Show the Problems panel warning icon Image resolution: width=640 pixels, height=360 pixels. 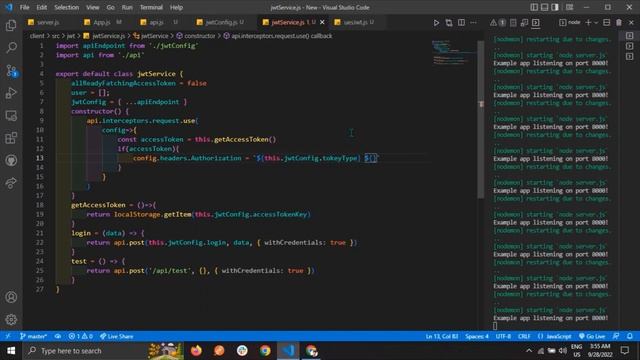493,22
